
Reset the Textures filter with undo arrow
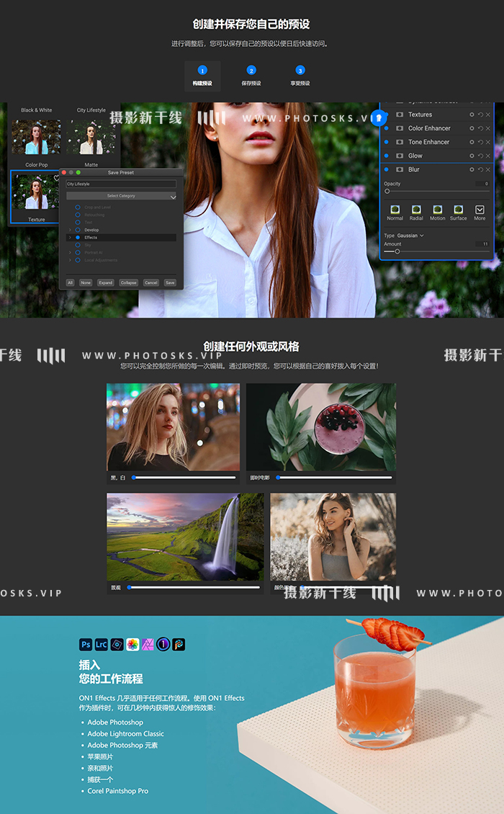point(480,115)
